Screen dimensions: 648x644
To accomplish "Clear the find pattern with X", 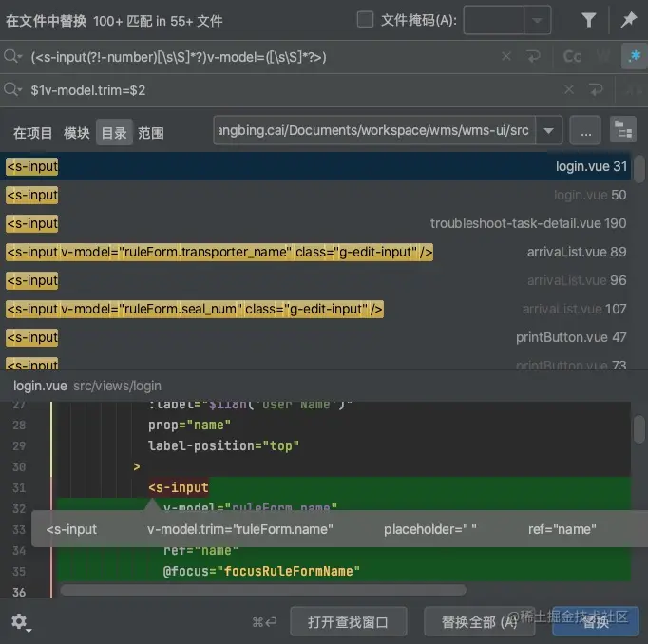I will [x=506, y=56].
